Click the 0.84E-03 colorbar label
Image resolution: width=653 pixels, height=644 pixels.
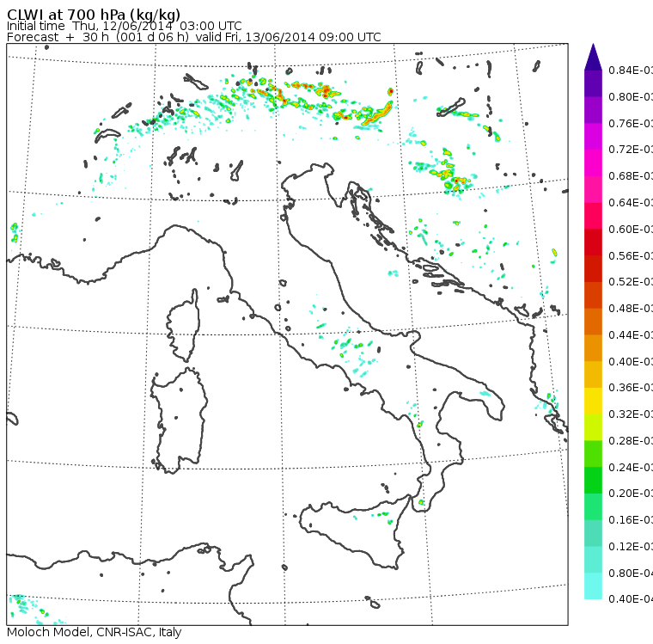[x=631, y=70]
